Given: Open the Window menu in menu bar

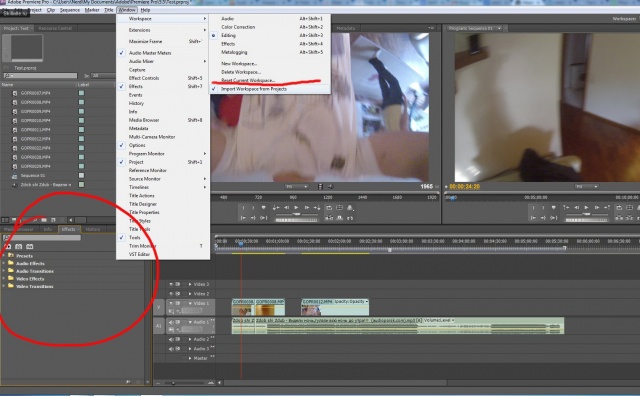Looking at the screenshot, I should pyautogui.click(x=127, y=10).
